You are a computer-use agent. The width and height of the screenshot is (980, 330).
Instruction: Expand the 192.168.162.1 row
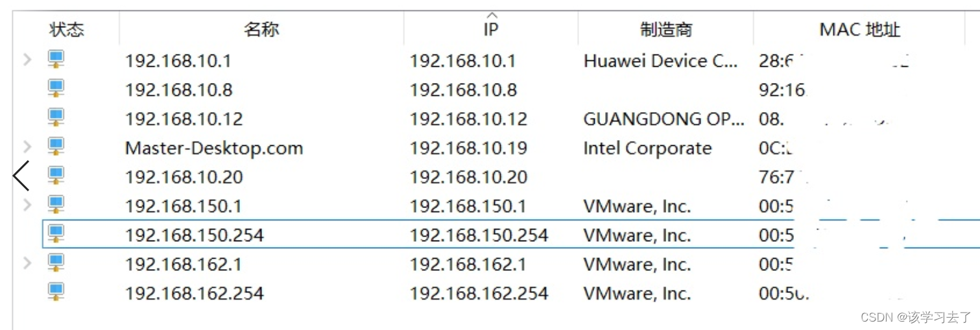pos(27,264)
